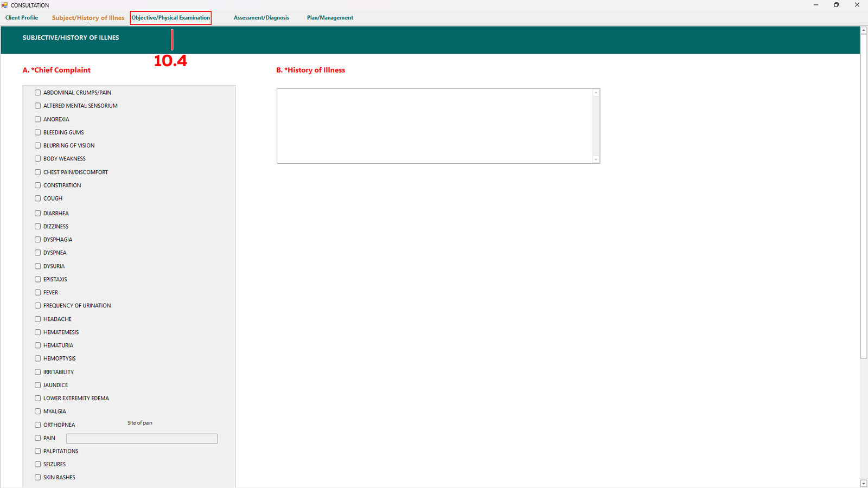Open the Client Profile tab

pyautogui.click(x=22, y=18)
